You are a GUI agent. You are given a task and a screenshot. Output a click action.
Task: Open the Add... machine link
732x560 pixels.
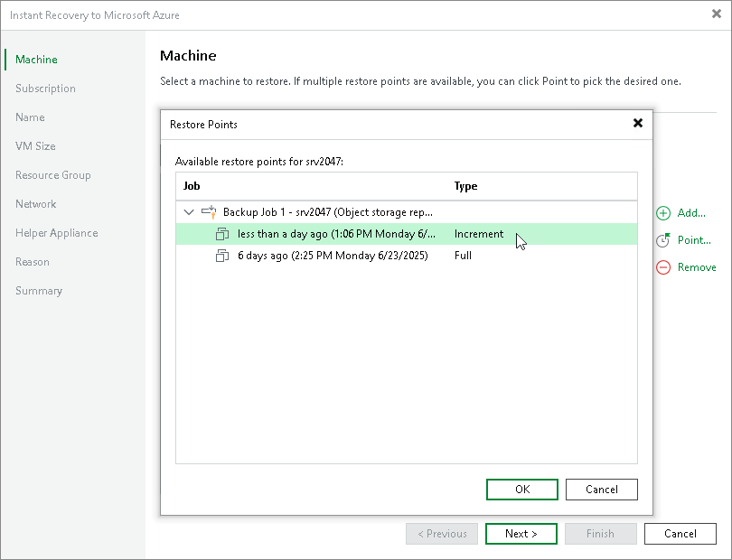[x=691, y=213]
